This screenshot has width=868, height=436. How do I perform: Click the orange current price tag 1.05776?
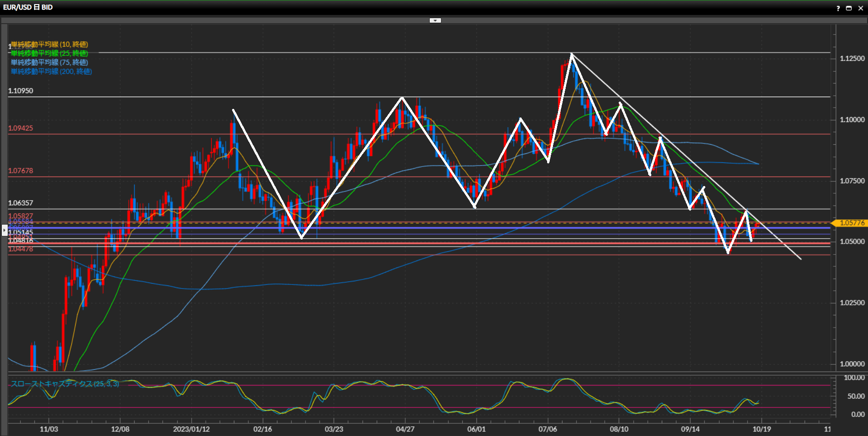click(852, 223)
